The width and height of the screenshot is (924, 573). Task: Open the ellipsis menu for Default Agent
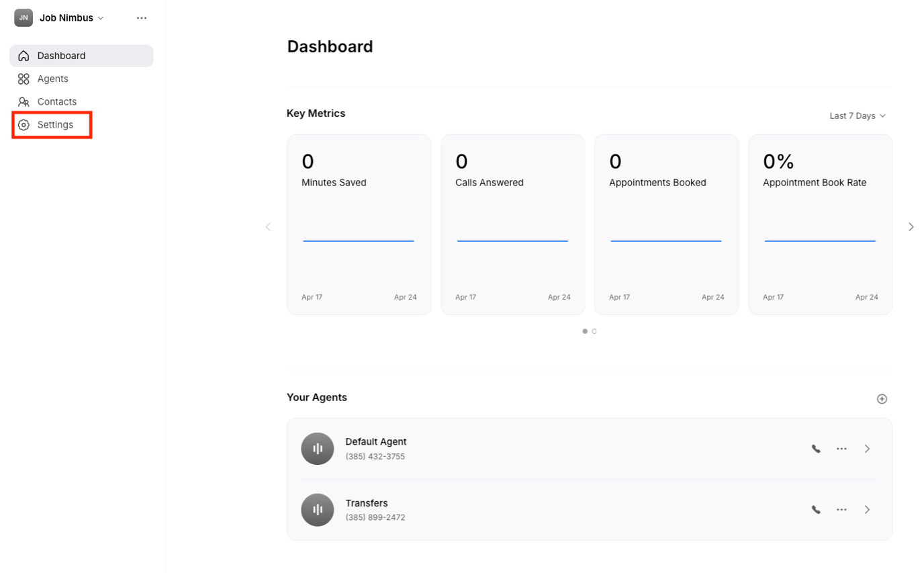click(841, 448)
